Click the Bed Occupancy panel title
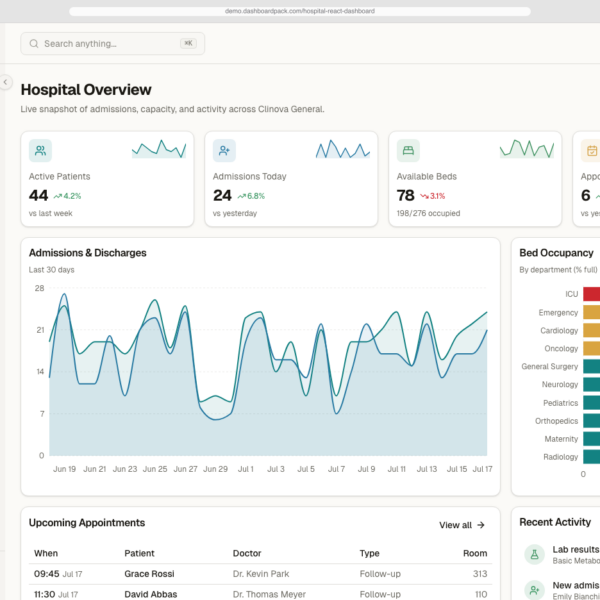Image resolution: width=600 pixels, height=600 pixels. pyautogui.click(x=556, y=253)
